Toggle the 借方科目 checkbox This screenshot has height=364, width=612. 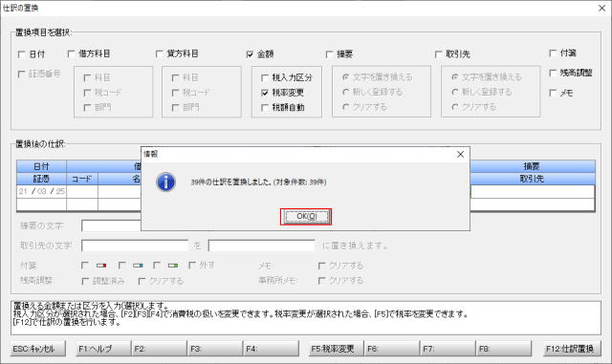[x=71, y=54]
